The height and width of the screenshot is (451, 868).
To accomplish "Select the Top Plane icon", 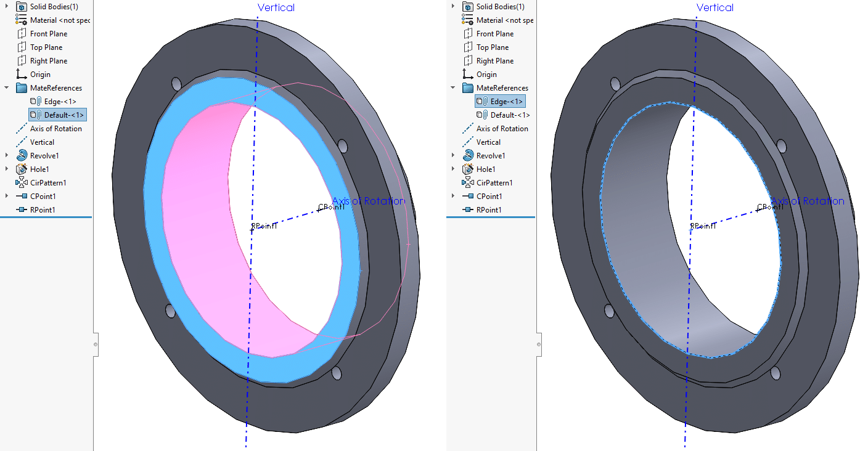I will [x=20, y=47].
